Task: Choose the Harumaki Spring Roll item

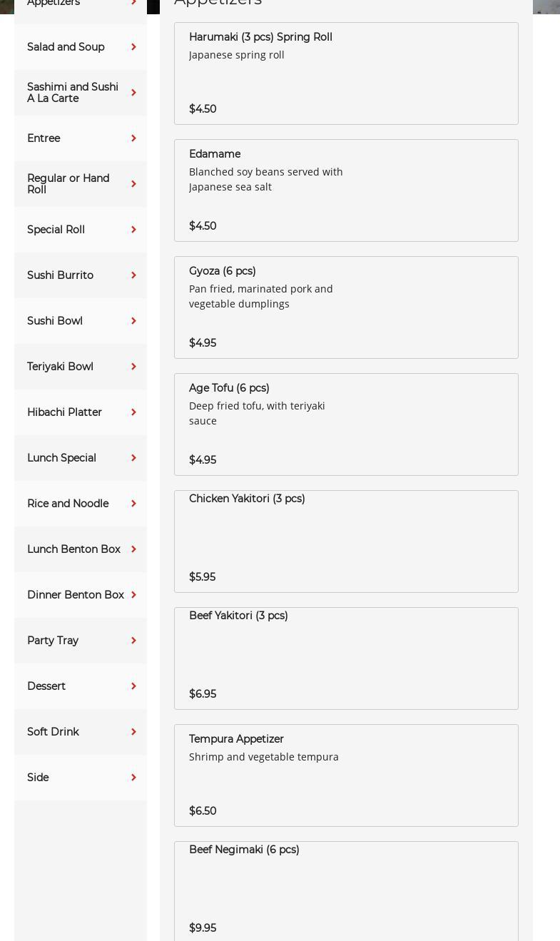Action: click(346, 73)
